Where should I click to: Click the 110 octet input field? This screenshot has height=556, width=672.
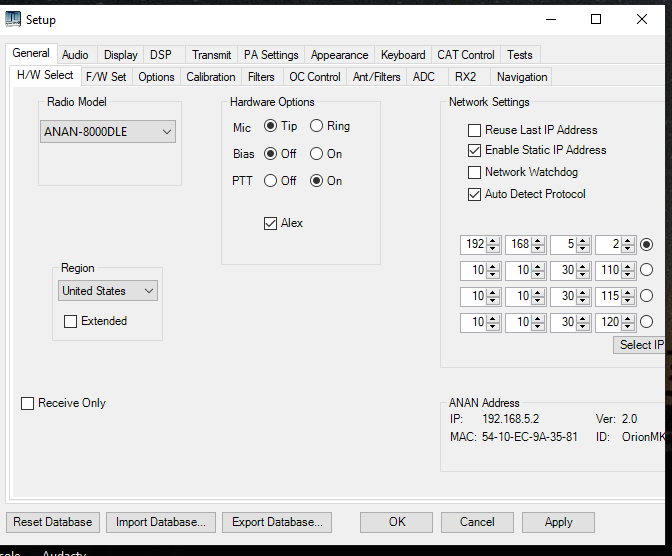pos(609,270)
